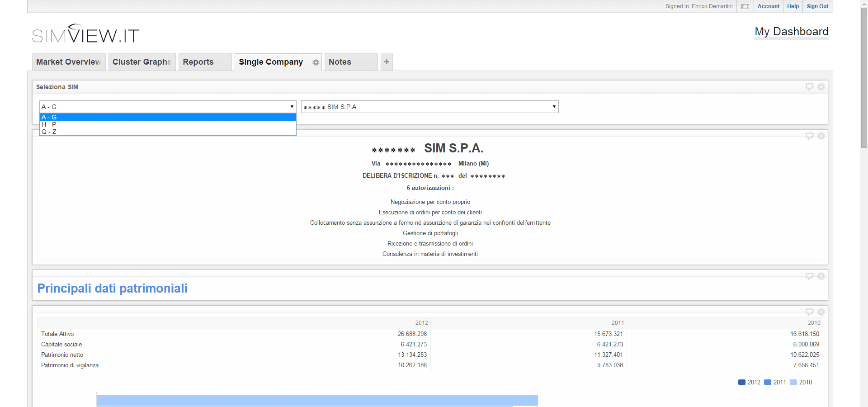This screenshot has width=868, height=407.
Task: Switch to Market Overview tab
Action: pos(68,62)
